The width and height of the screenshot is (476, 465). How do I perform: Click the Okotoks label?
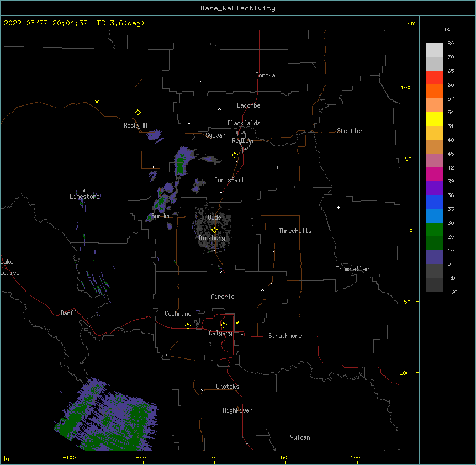228,387
